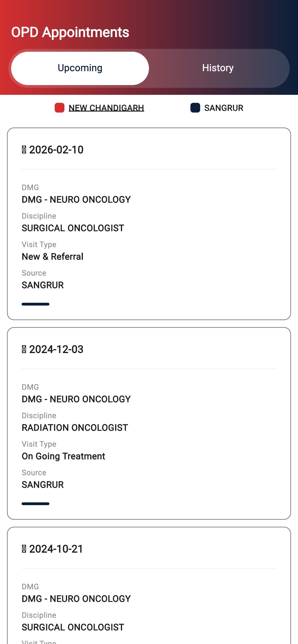Click SURGICAL ONCOLOGIST in the 2026-02-10 card
Screen dimensions: 298x644
tap(73, 228)
